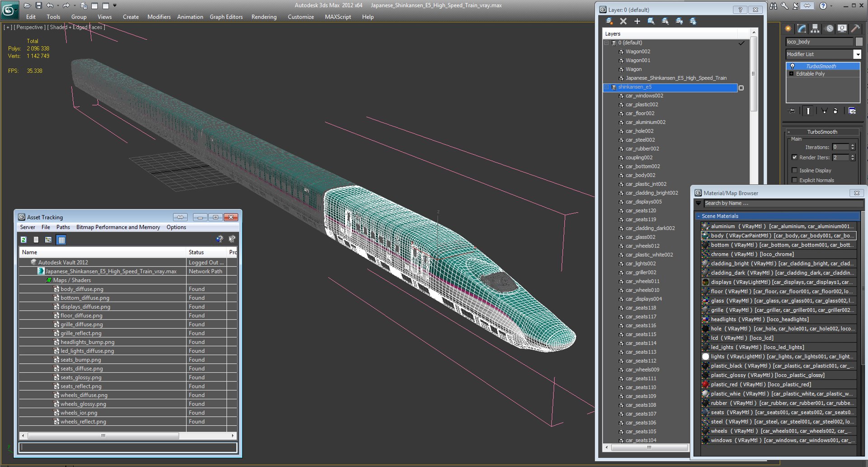Click the Undo arrow in quick access toolbar
This screenshot has height=467, width=868.
coord(50,5)
